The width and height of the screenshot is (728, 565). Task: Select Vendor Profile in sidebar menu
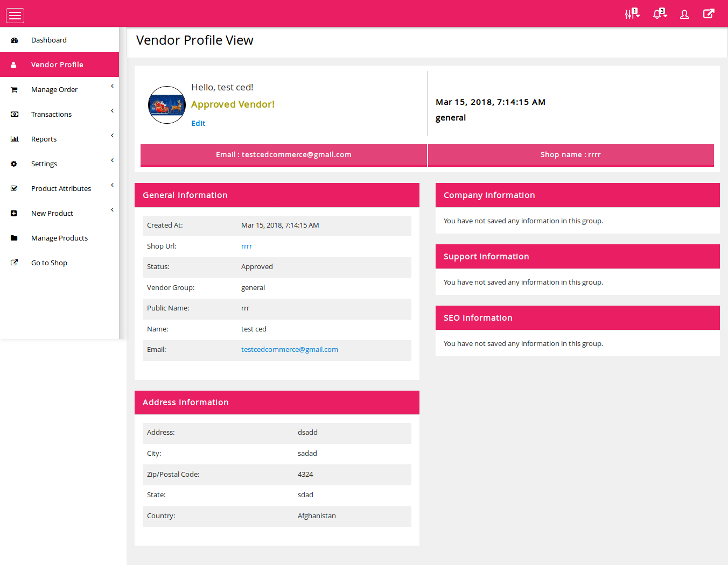coord(57,65)
